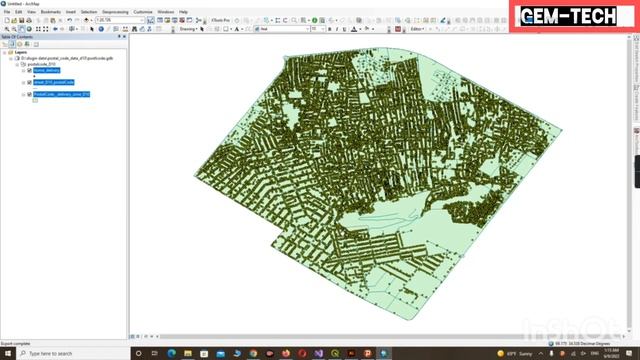640x360 pixels.
Task: Click List By Selection in the Table of Contents
Action: pos(27,44)
